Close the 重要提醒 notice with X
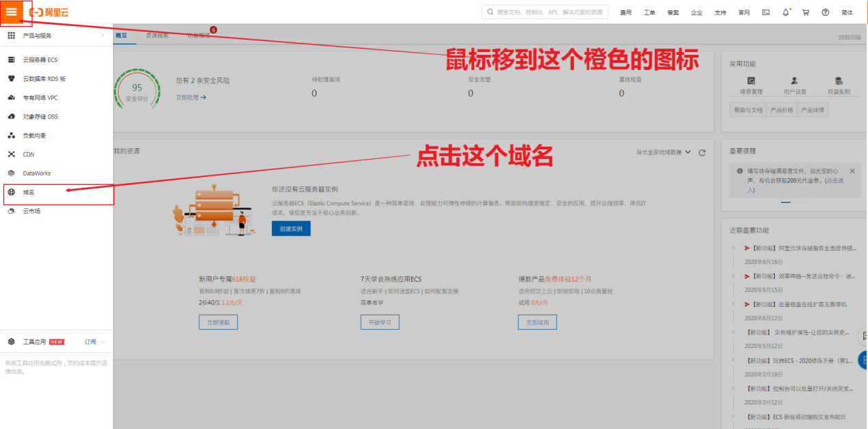868x429 pixels. coord(852,171)
